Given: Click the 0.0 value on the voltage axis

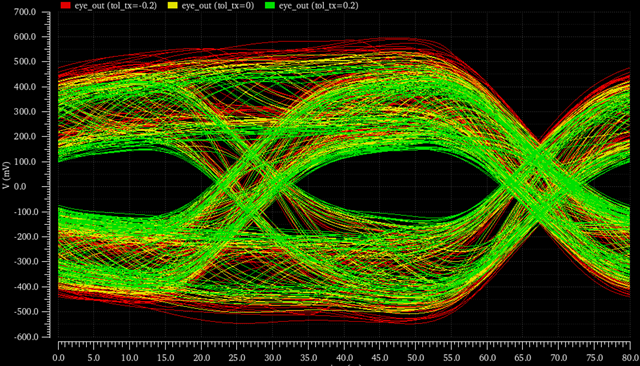Looking at the screenshot, I should (x=31, y=186).
